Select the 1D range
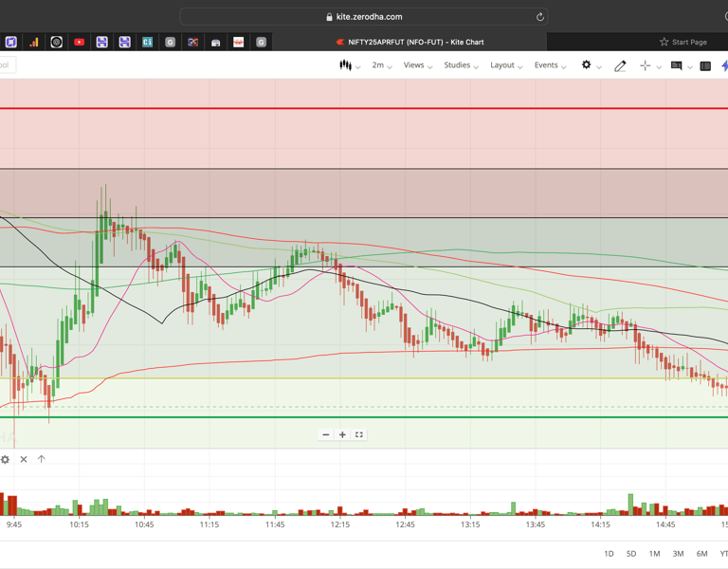This screenshot has height=569, width=728. [609, 554]
